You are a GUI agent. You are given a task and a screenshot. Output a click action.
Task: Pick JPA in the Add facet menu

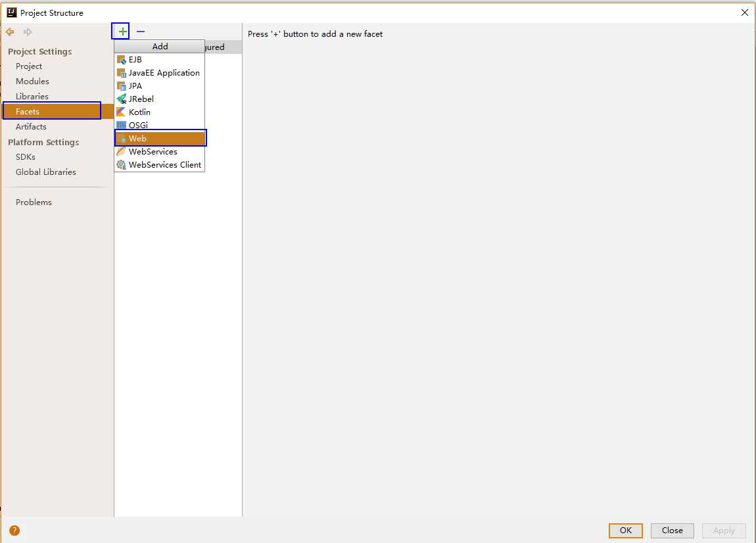[160, 86]
